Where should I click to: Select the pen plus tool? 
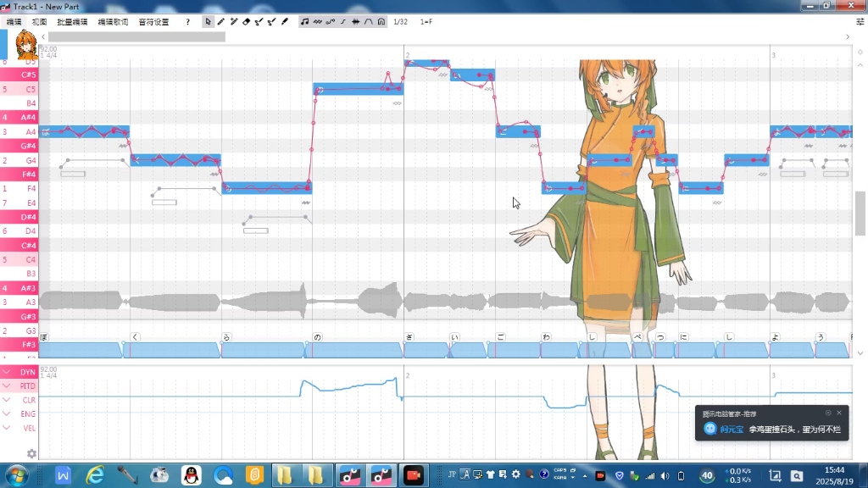pyautogui.click(x=234, y=21)
